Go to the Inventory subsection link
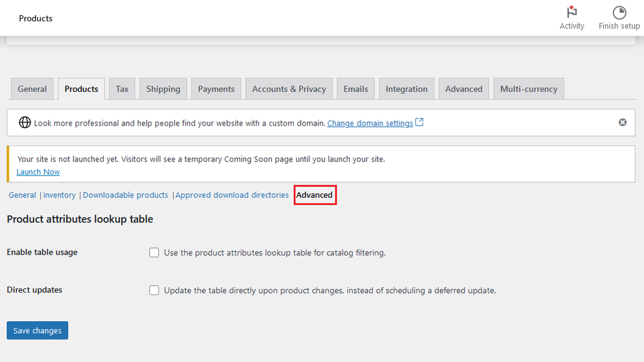This screenshot has height=362, width=644. 60,195
